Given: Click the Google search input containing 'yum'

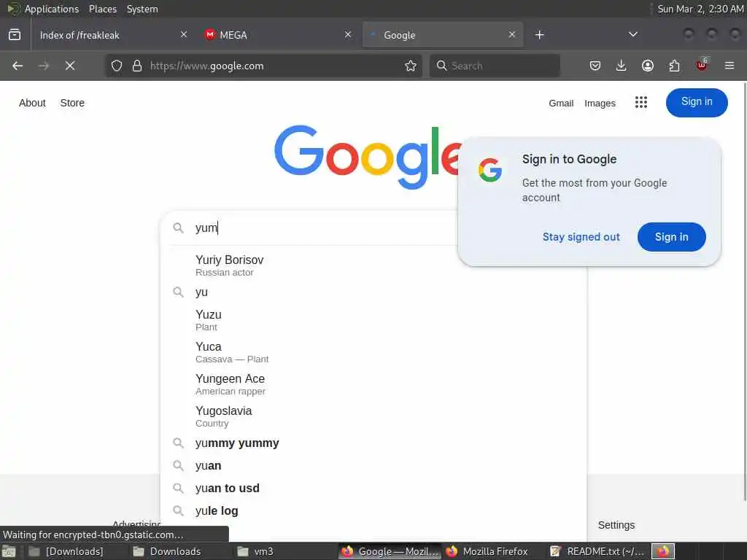Looking at the screenshot, I should click(324, 227).
